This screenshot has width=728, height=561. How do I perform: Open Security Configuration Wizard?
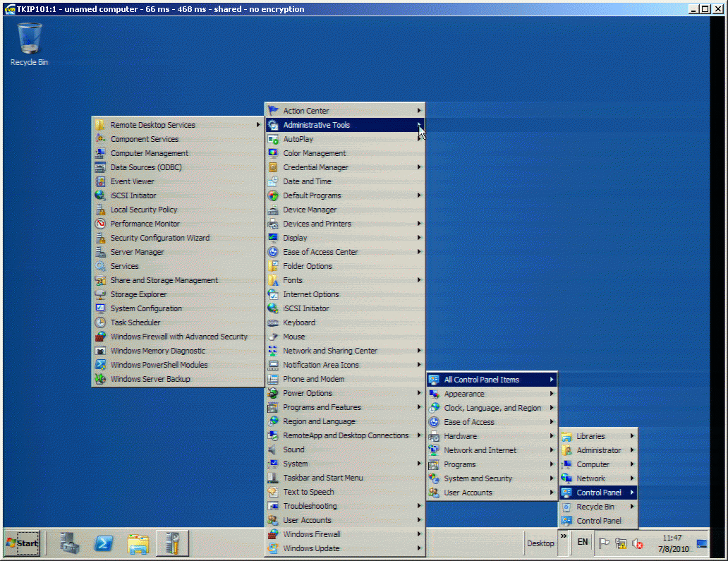point(178,239)
